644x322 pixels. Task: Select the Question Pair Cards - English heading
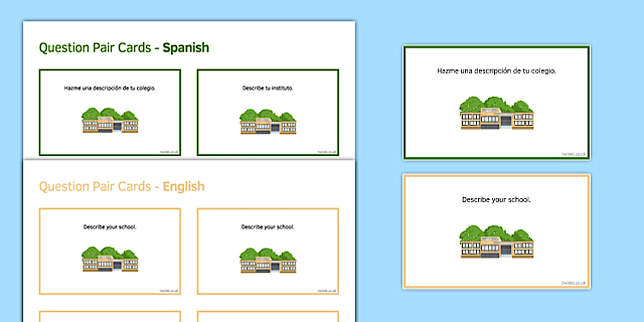[122, 187]
